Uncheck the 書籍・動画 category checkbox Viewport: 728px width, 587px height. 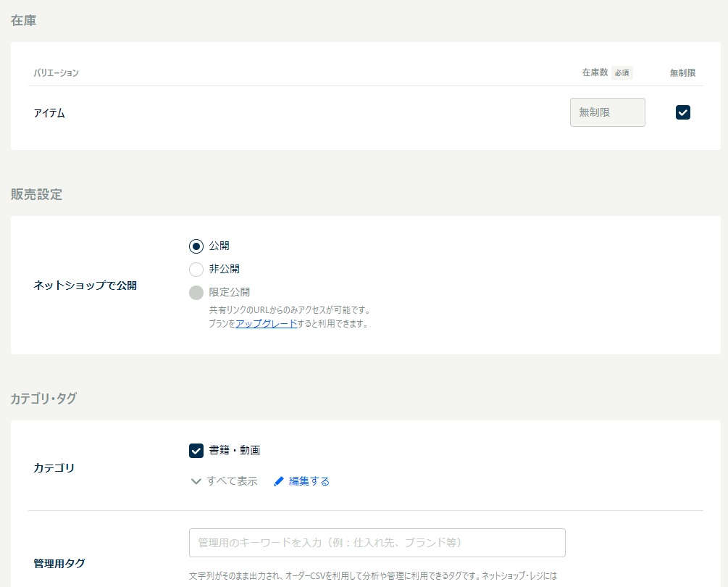click(196, 451)
